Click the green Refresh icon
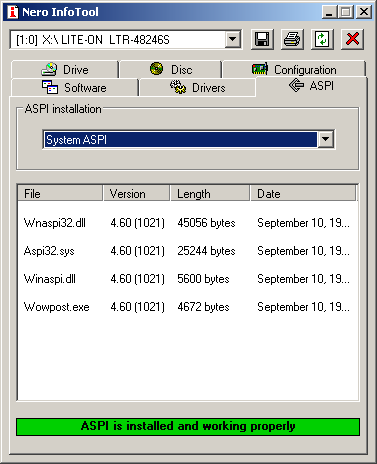Viewport: 377px width, 464px height. (x=322, y=39)
